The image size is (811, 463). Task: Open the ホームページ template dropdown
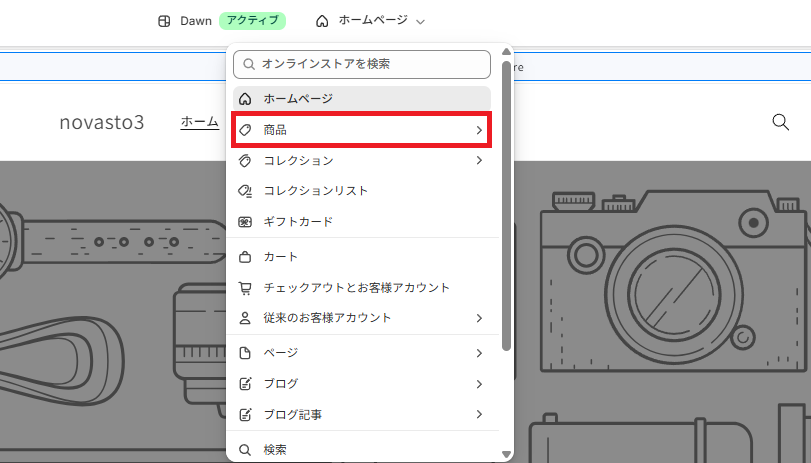(x=370, y=21)
